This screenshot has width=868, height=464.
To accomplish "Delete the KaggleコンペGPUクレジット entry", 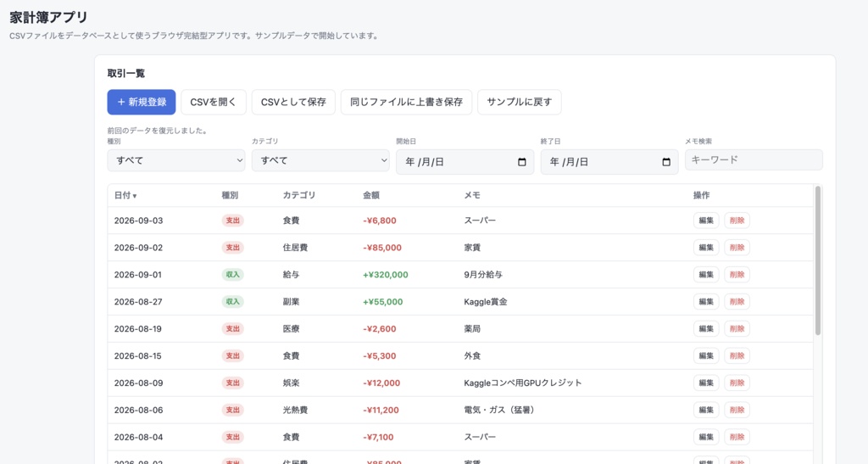I will point(737,383).
